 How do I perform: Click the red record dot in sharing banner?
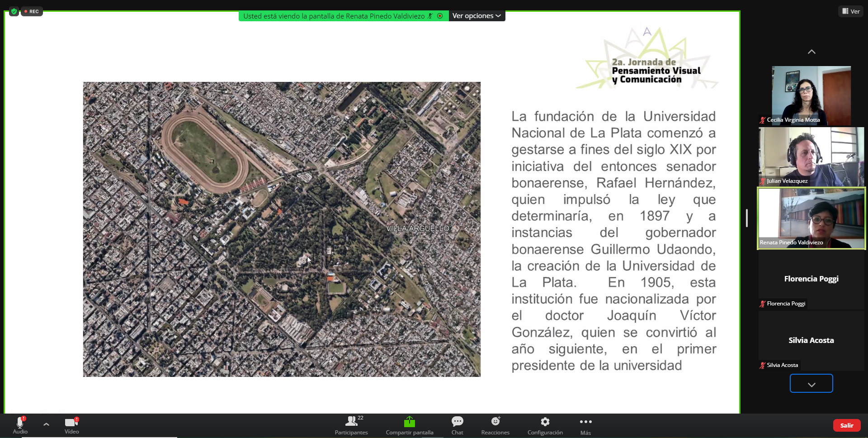click(440, 16)
